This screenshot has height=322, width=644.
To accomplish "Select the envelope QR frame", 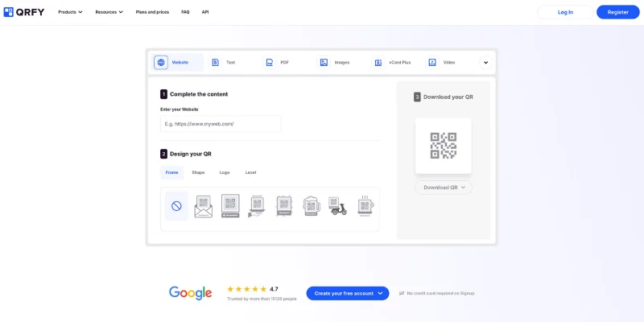I will tap(204, 206).
